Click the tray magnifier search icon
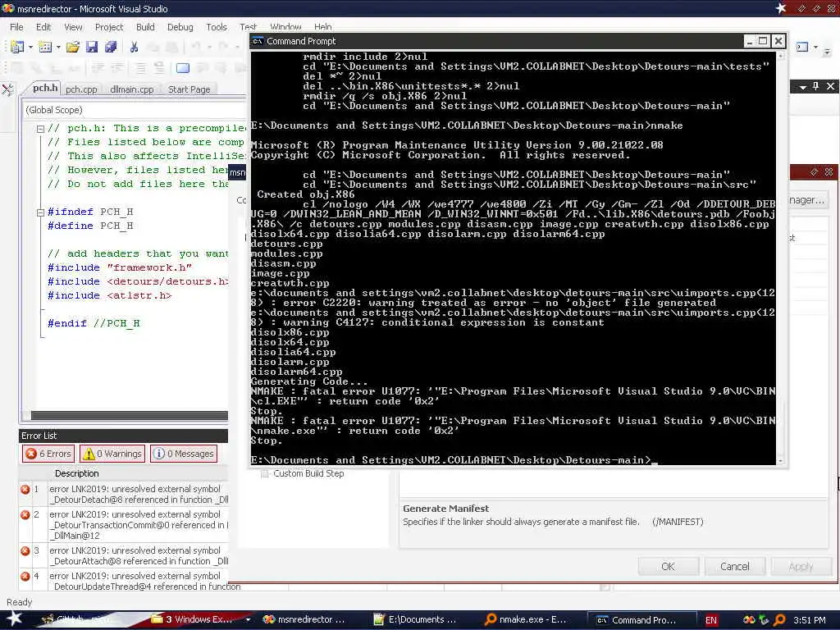840x630 pixels. (x=779, y=620)
